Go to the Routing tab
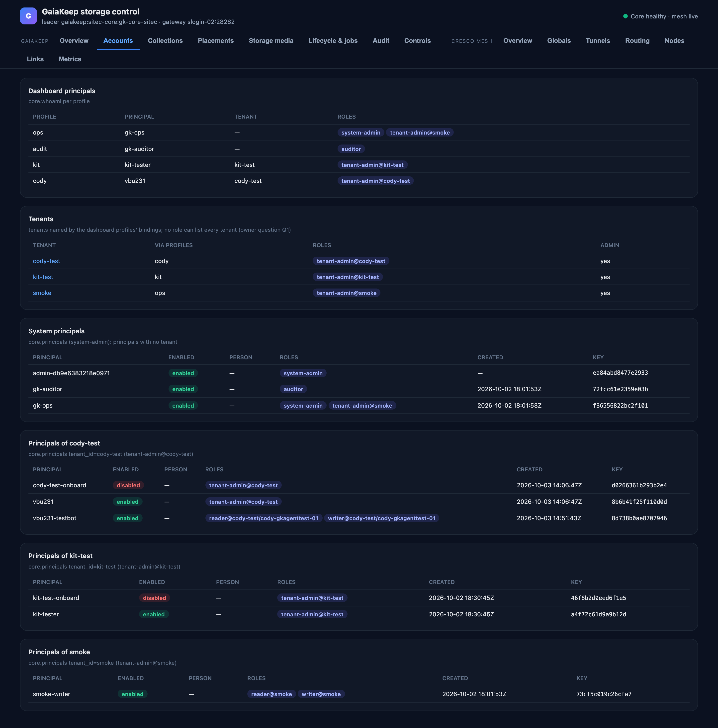718x728 pixels. (637, 41)
